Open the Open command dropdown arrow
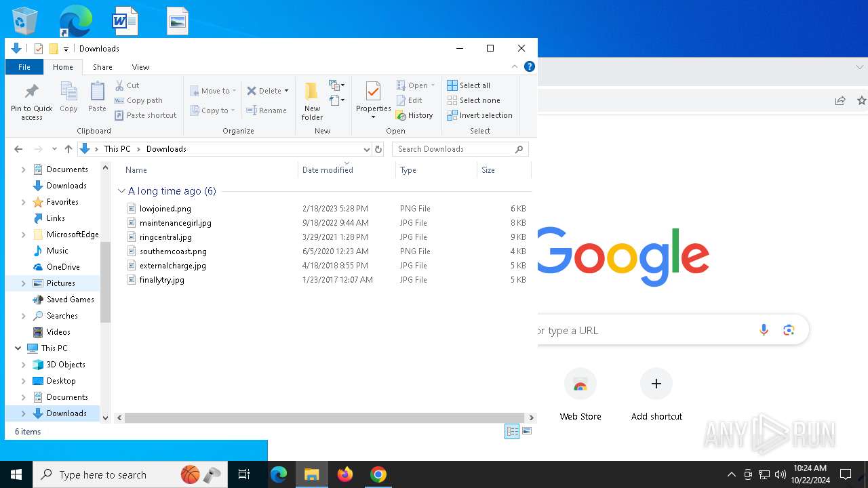868x488 pixels. click(x=433, y=85)
